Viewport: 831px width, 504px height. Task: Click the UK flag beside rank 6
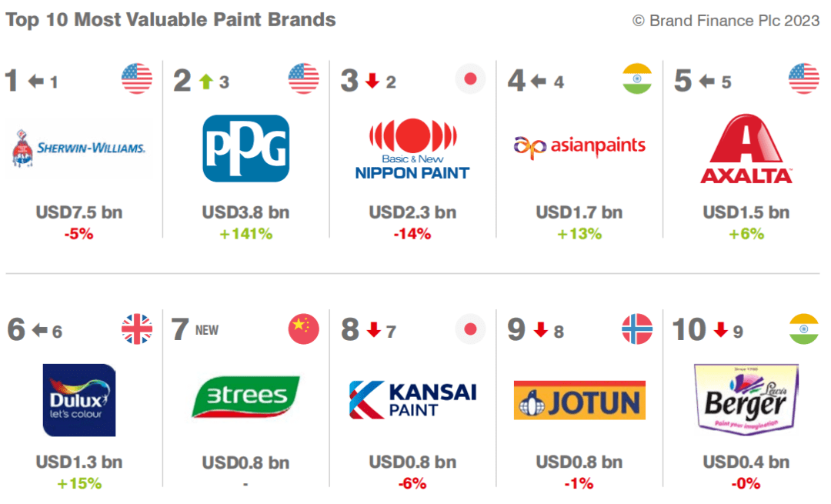pos(137,329)
